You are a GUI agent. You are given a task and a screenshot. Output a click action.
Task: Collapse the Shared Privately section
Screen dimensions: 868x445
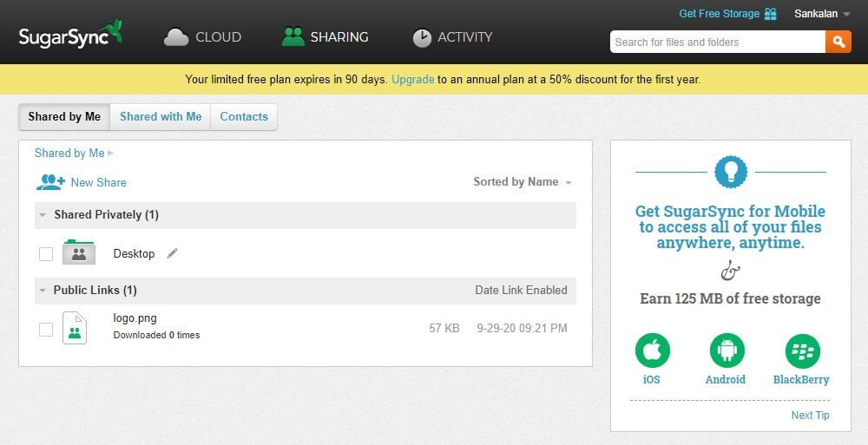click(43, 215)
